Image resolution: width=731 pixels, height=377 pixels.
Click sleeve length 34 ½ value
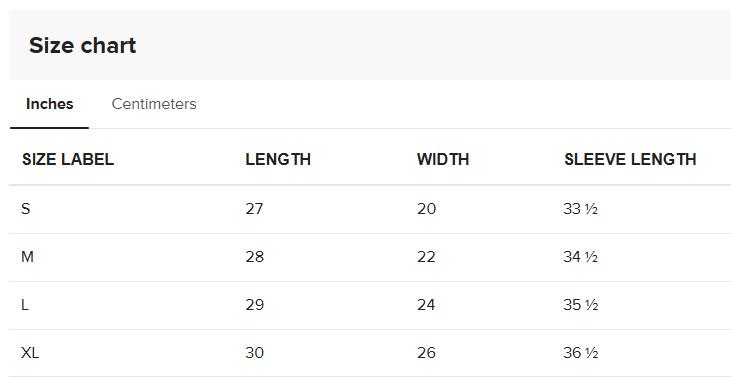click(x=580, y=257)
